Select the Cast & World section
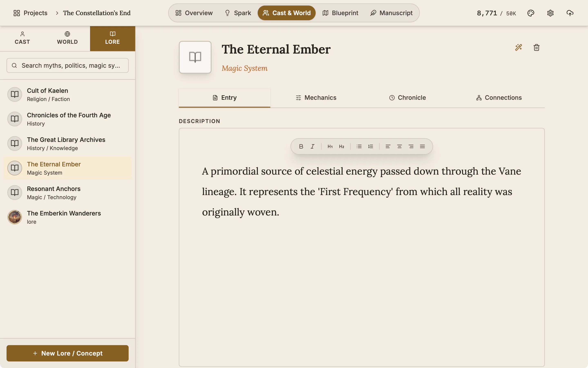Viewport: 588px width, 368px height. (286, 13)
